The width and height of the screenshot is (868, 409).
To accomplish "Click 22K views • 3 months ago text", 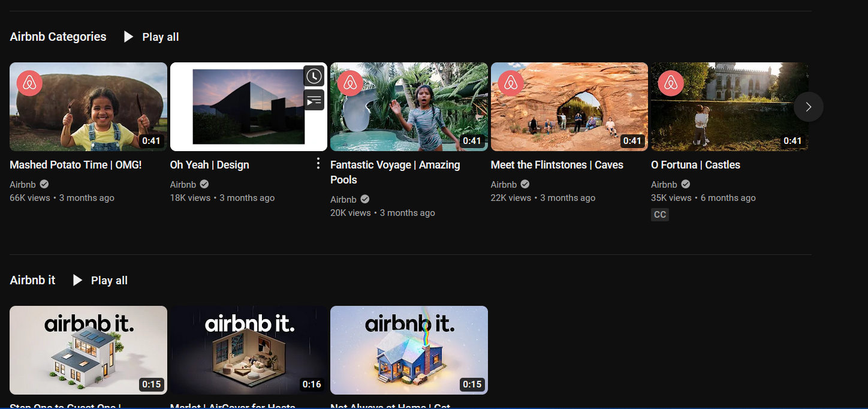I will pos(543,198).
